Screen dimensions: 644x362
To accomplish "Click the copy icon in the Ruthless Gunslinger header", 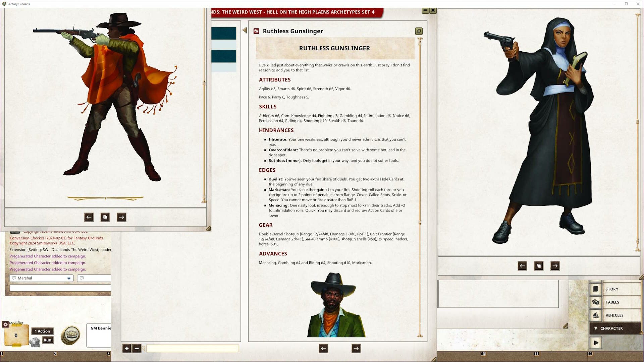I will (419, 31).
